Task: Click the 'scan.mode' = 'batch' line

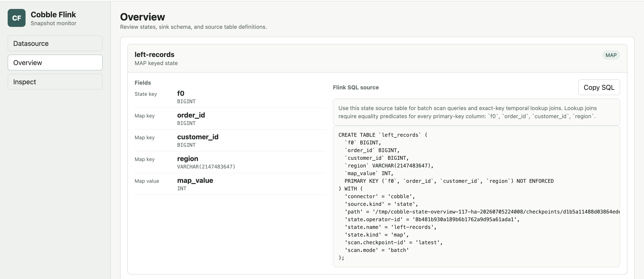Action: coord(377,250)
